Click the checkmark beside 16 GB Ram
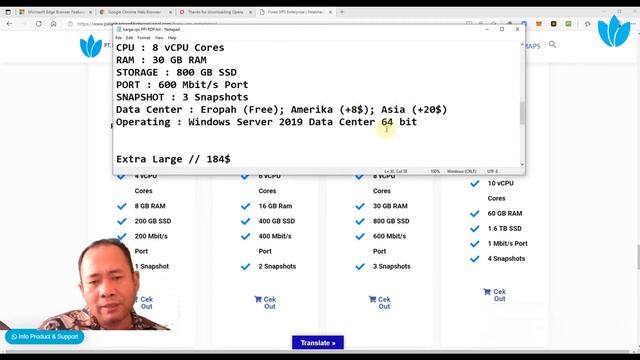Screen dimensions: 640x360 pyautogui.click(x=245, y=206)
